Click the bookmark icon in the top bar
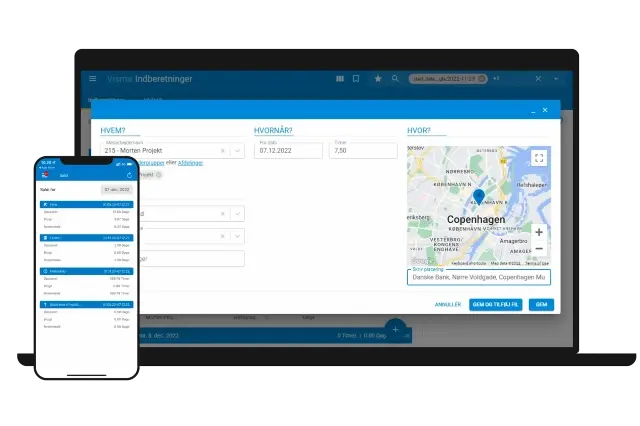The height and width of the screenshot is (426, 640). click(355, 78)
